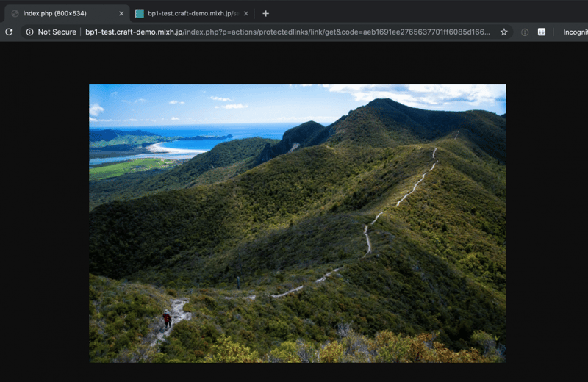Viewport: 588px width, 382px height.
Task: Select the index.php (800×534) tab
Action: (66, 13)
